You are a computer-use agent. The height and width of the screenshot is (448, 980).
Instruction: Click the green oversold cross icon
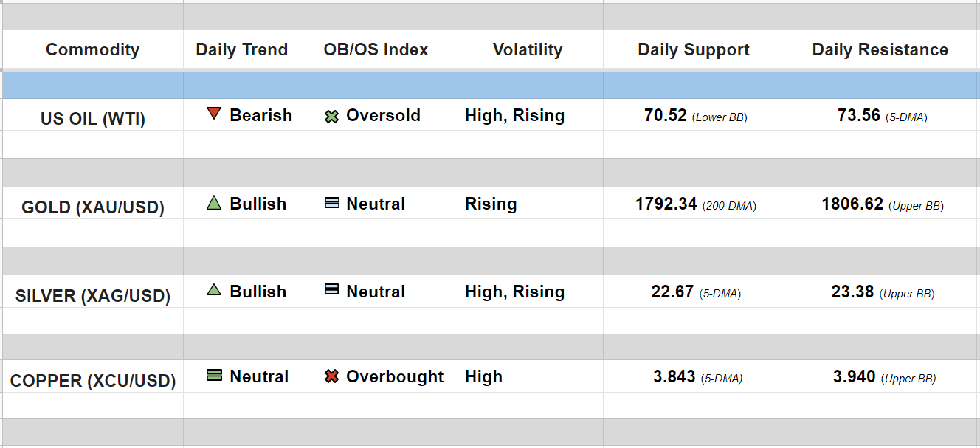pyautogui.click(x=331, y=117)
